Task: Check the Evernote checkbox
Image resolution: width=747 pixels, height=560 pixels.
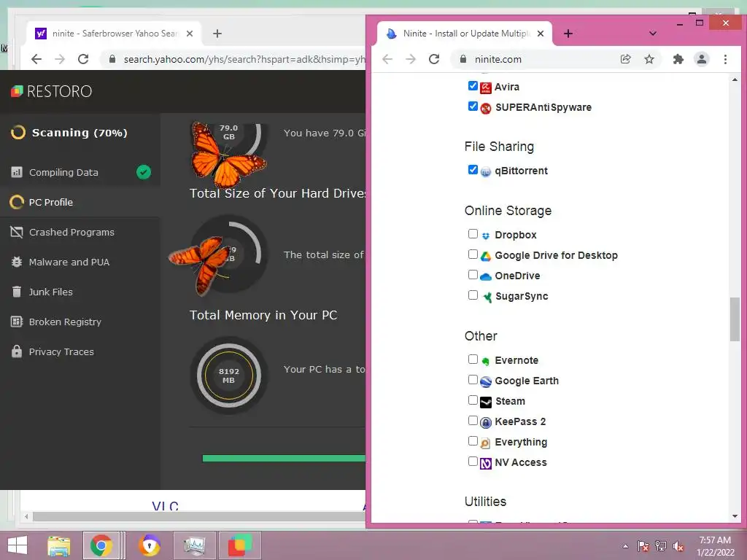Action: tap(473, 359)
